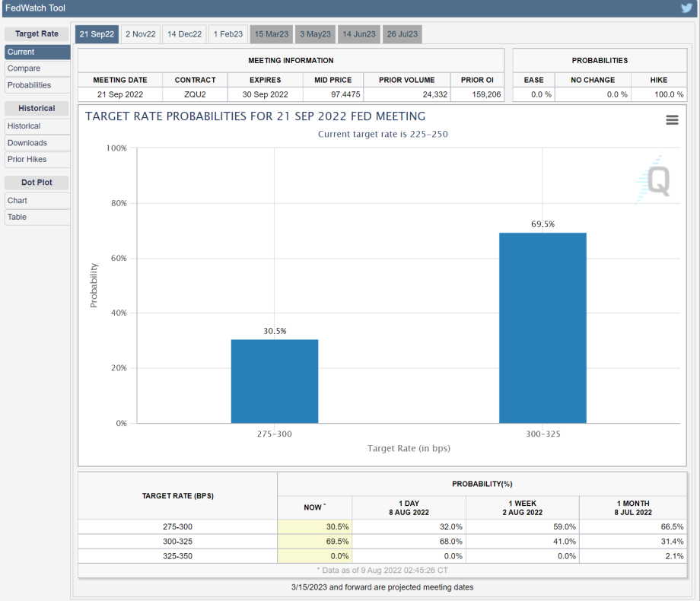
Task: Open the 14 Dec22 meeting tab
Action: click(184, 34)
